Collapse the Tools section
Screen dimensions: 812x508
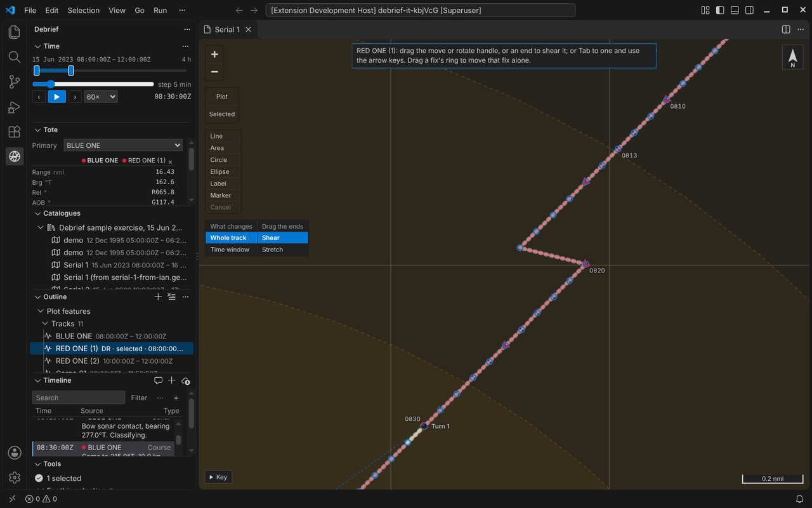point(37,464)
